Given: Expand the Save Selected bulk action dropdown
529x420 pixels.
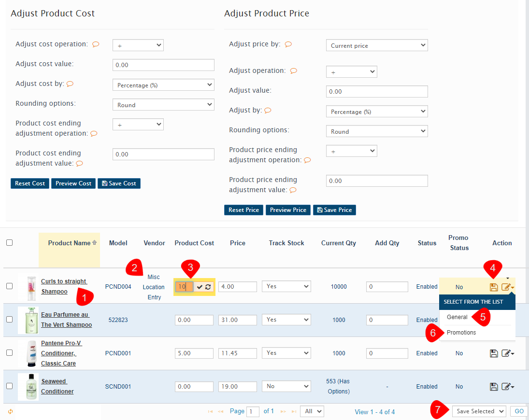Looking at the screenshot, I should click(479, 411).
